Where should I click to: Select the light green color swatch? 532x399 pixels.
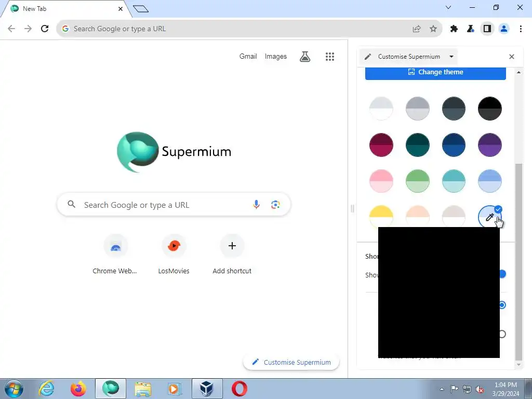[418, 181]
